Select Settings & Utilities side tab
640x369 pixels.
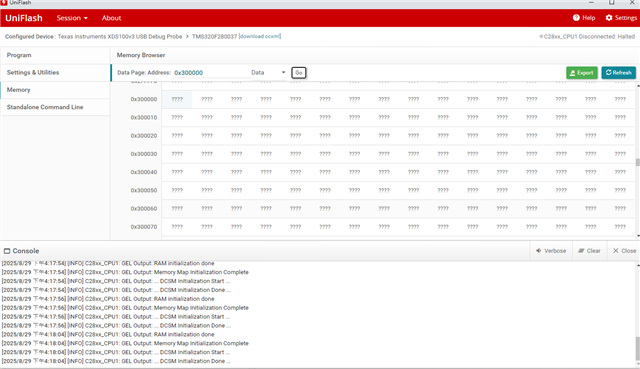point(55,73)
